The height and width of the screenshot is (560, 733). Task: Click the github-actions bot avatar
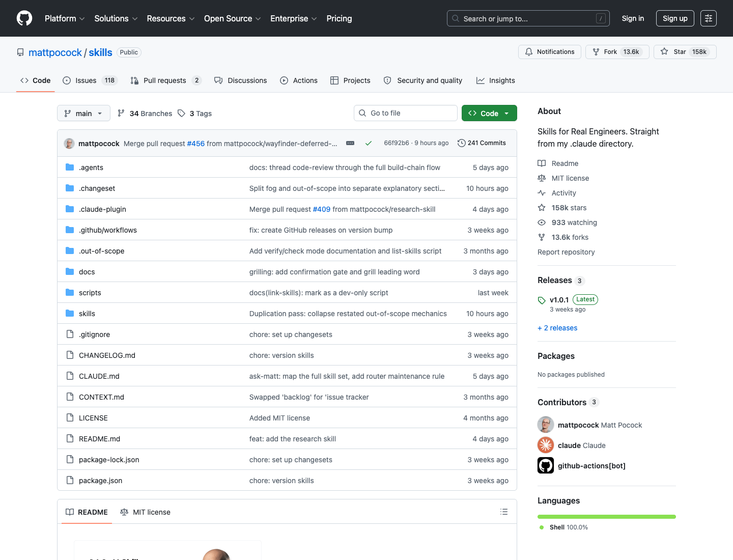(546, 465)
